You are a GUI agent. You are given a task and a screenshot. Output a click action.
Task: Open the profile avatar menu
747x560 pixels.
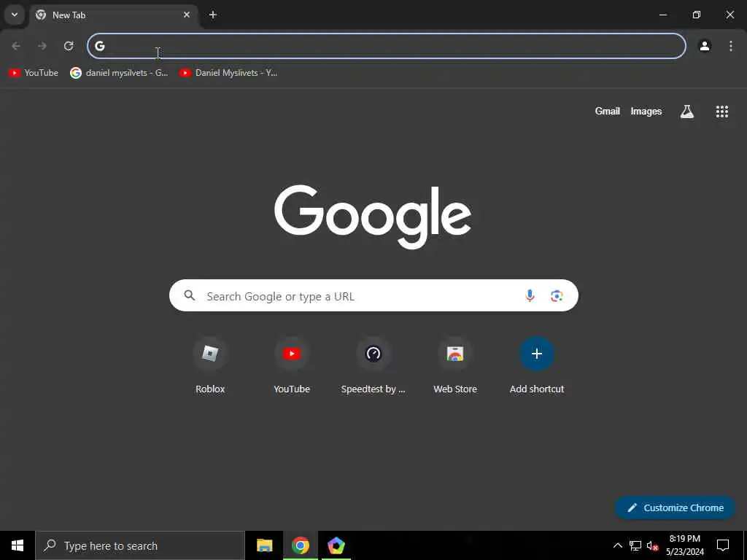pyautogui.click(x=705, y=46)
